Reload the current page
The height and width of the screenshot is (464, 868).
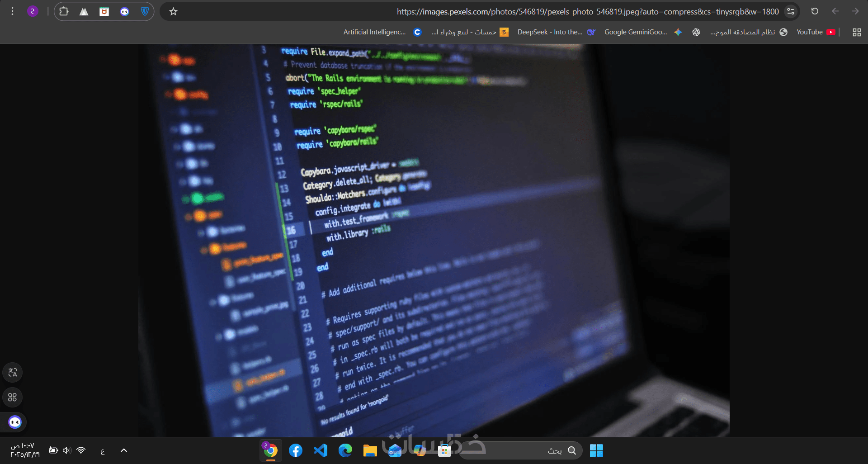coord(815,11)
